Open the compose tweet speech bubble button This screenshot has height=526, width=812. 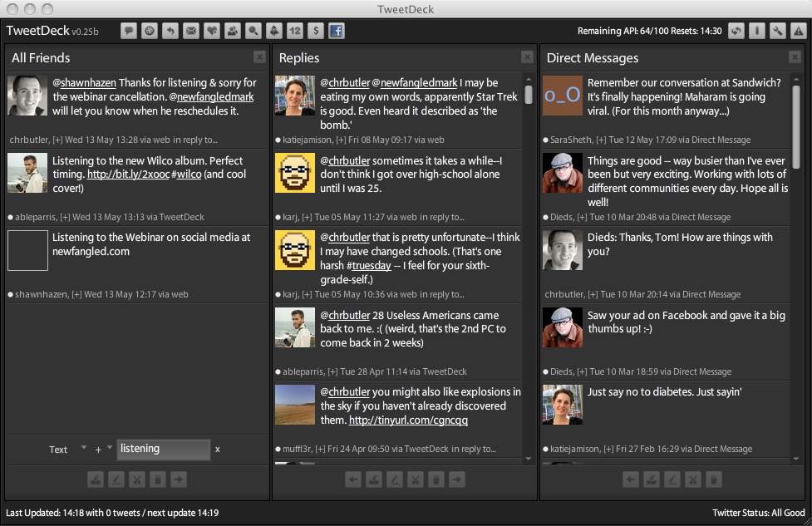129,31
